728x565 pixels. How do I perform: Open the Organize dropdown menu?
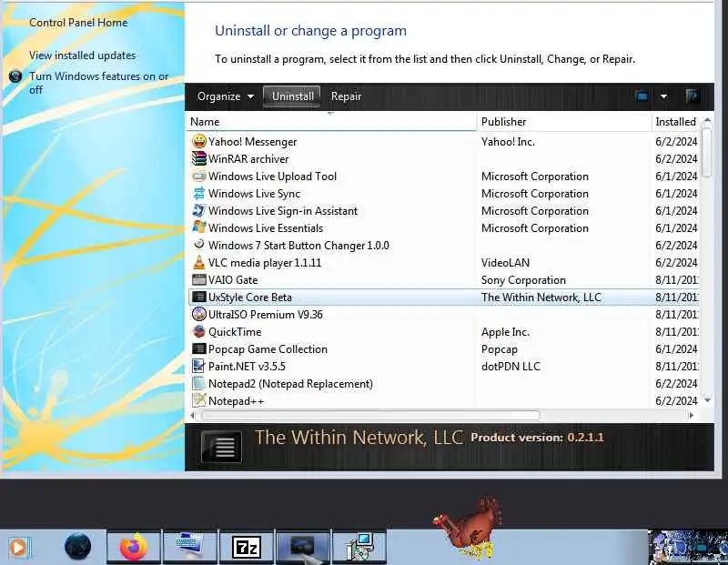tap(225, 96)
